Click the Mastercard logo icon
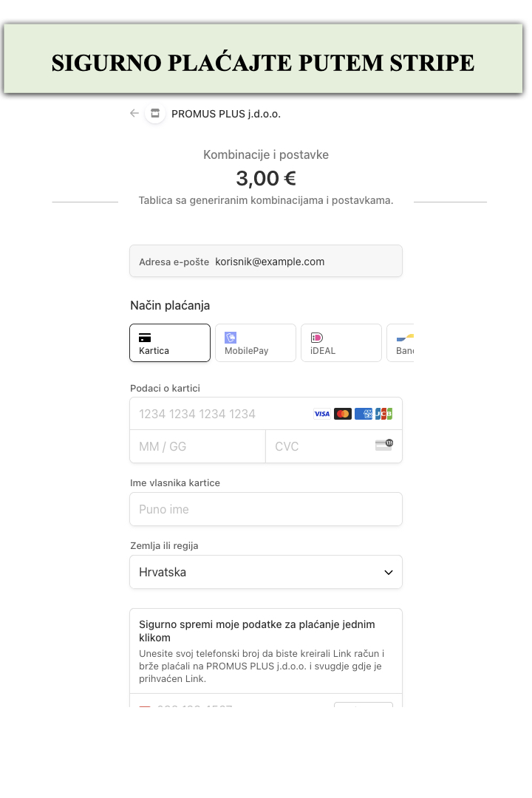This screenshot has width=532, height=798. [x=343, y=414]
